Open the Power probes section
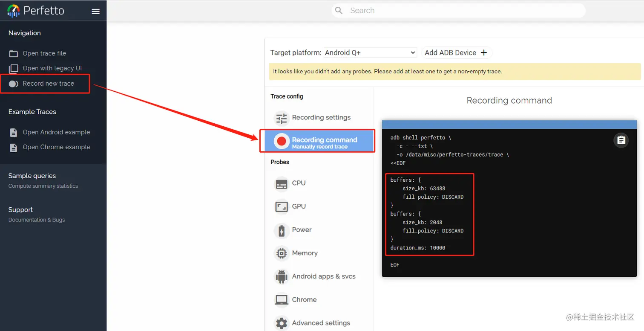644x331 pixels. pyautogui.click(x=319, y=230)
